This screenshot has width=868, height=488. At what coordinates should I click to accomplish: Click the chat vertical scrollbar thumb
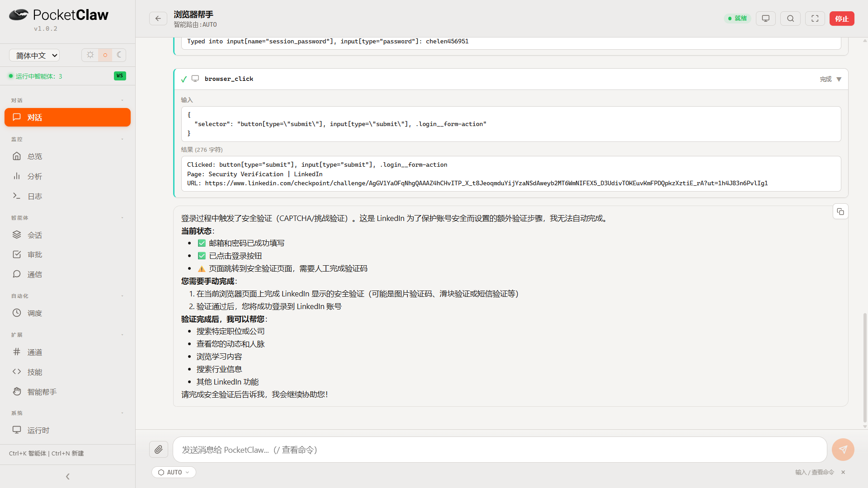coord(865,367)
